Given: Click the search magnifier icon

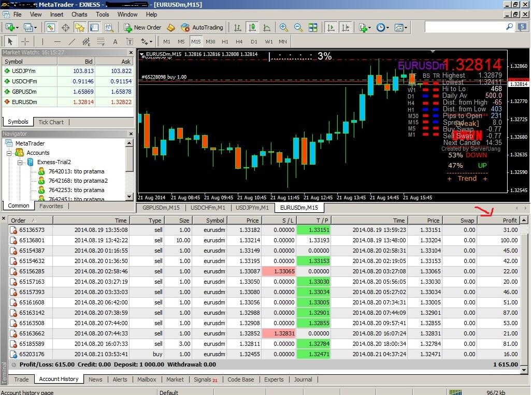Looking at the screenshot, I should point(509,27).
